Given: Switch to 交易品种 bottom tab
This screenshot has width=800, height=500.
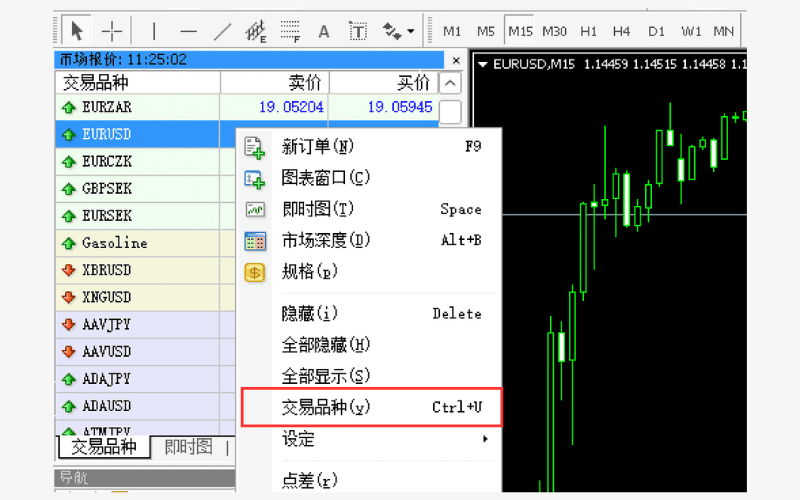Looking at the screenshot, I should pos(104,447).
